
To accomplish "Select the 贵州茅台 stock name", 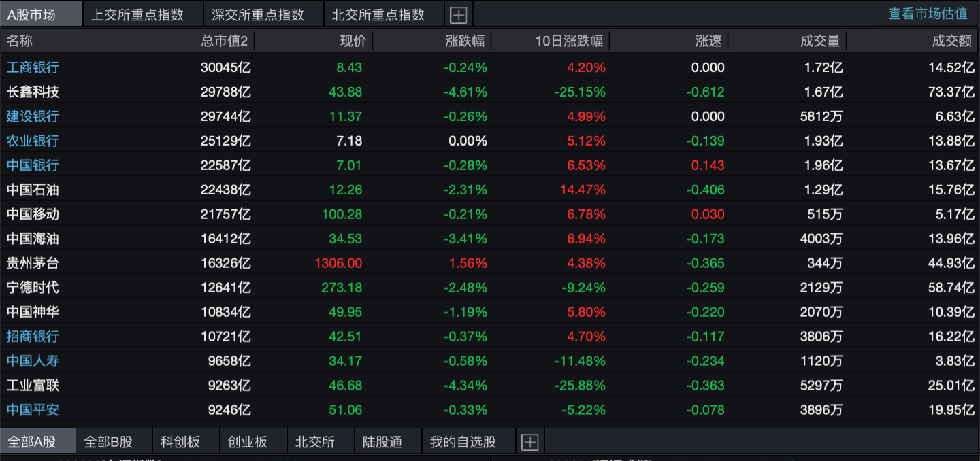I will [x=33, y=263].
